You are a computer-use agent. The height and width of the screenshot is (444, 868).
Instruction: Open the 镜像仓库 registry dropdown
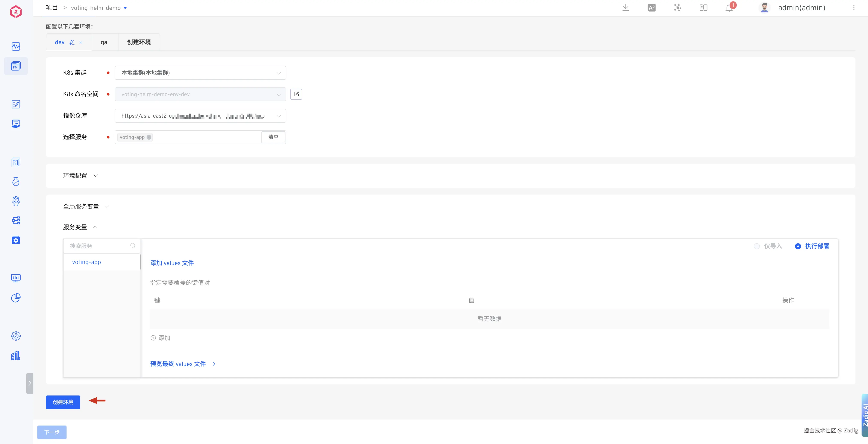coord(200,116)
